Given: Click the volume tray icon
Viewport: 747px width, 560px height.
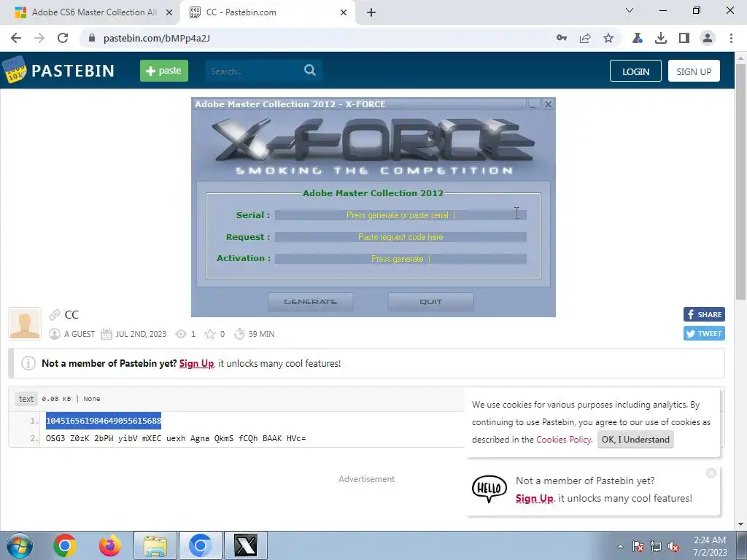Looking at the screenshot, I should (x=673, y=546).
